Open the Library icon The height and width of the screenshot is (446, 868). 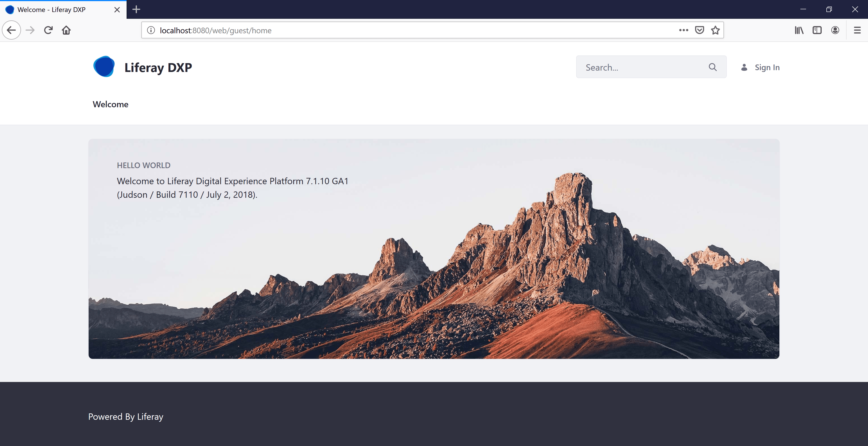[x=799, y=30]
